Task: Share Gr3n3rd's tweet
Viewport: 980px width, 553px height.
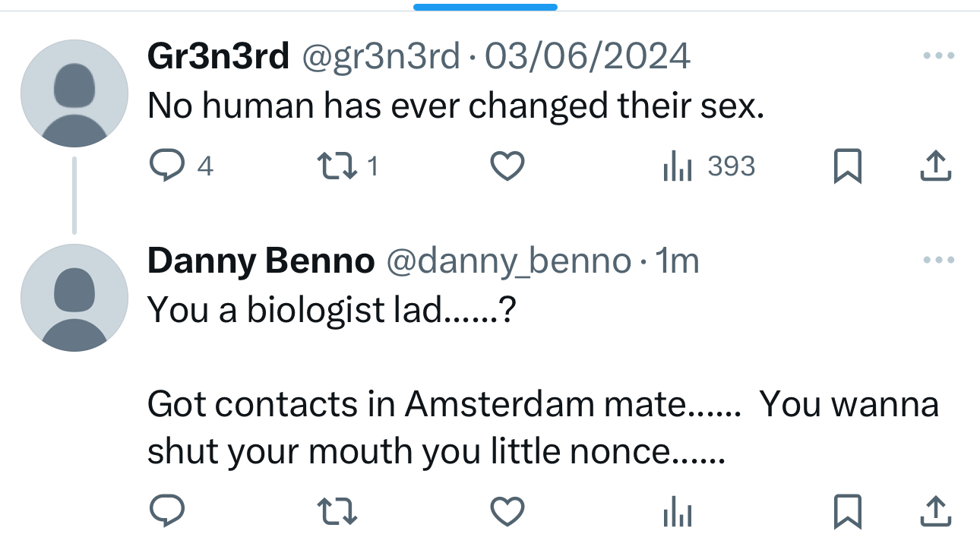Action: (x=935, y=166)
